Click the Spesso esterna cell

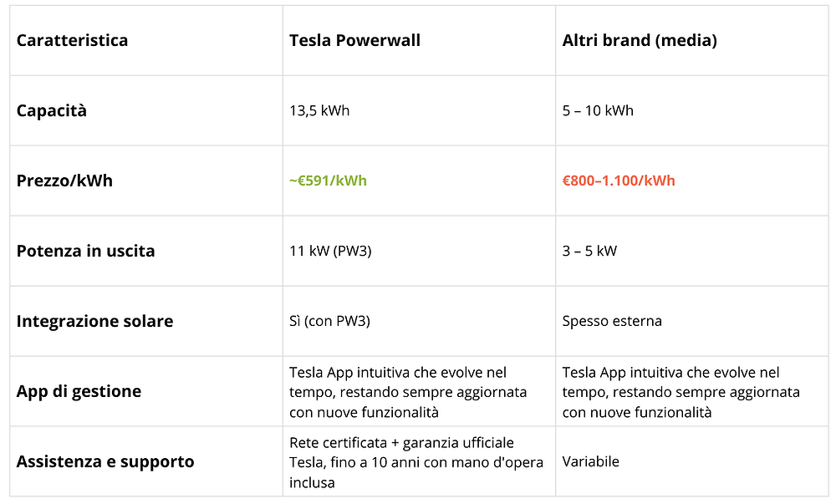tap(612, 321)
